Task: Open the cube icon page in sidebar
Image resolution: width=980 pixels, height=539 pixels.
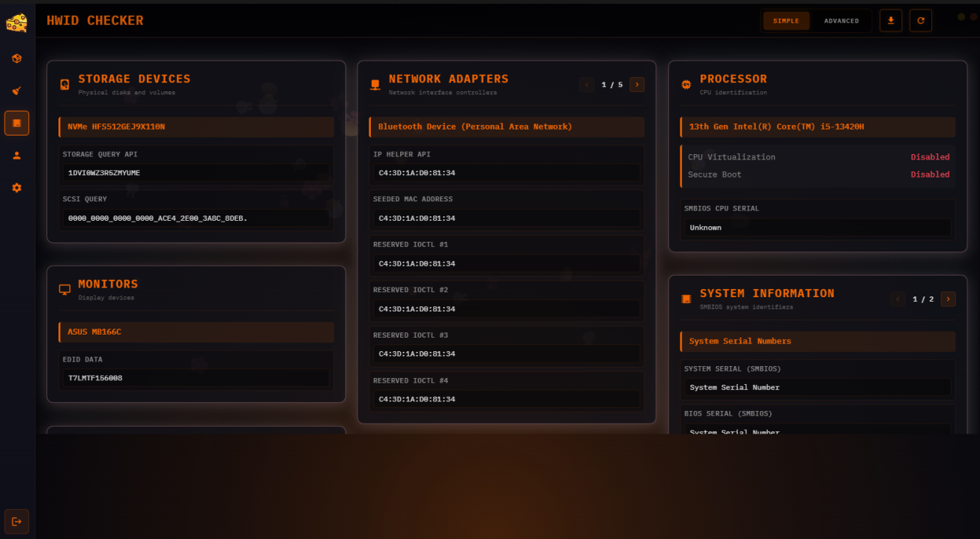Action: [16, 58]
